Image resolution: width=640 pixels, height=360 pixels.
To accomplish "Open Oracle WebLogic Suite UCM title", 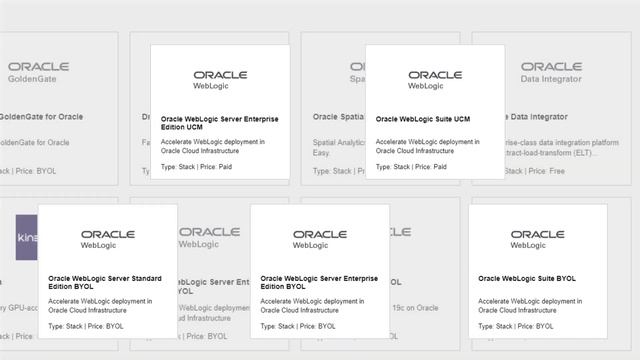I will pos(422,119).
